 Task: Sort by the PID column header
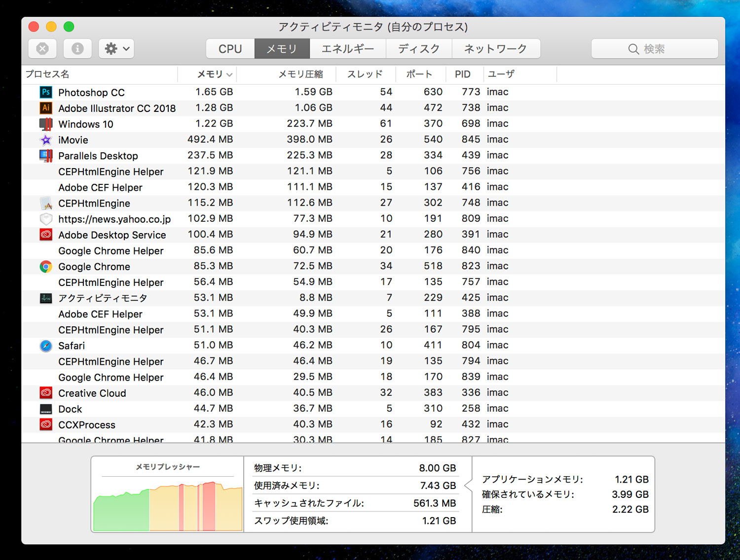(x=464, y=74)
